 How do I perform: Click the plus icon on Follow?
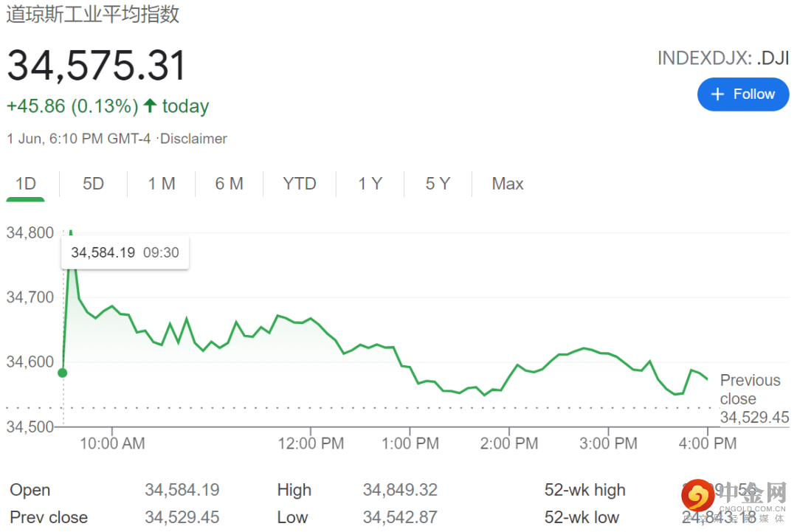pyautogui.click(x=717, y=94)
